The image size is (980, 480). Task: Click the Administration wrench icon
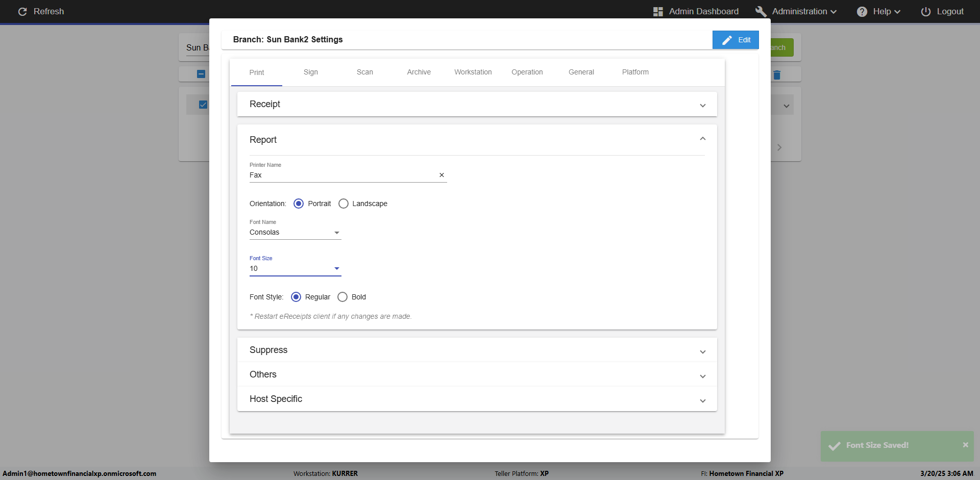761,12
